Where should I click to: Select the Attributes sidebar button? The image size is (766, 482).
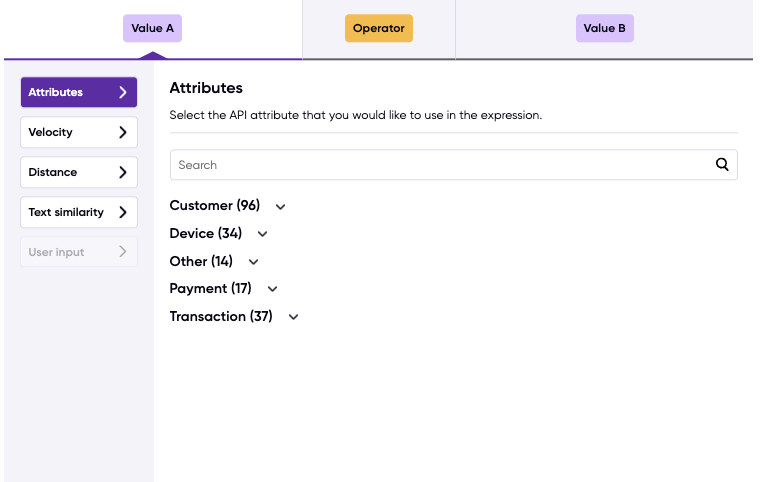79,92
